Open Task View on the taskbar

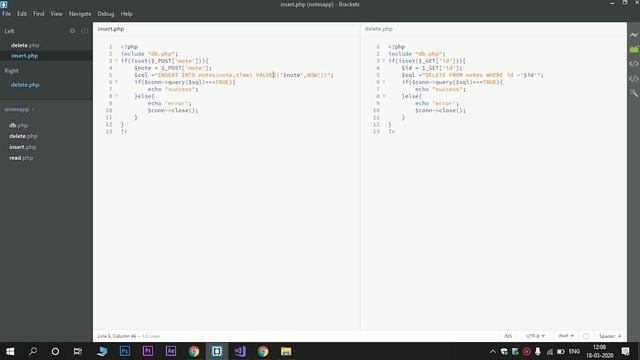pos(78,351)
